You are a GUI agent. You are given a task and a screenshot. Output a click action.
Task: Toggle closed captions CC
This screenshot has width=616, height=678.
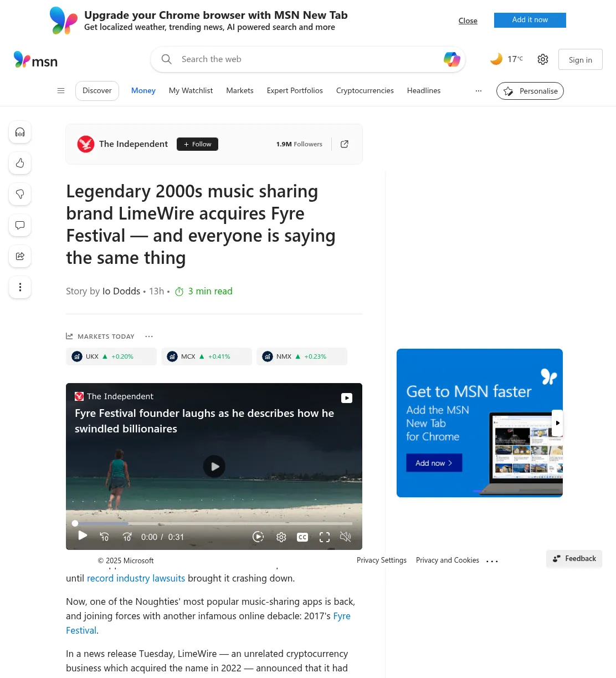302,537
